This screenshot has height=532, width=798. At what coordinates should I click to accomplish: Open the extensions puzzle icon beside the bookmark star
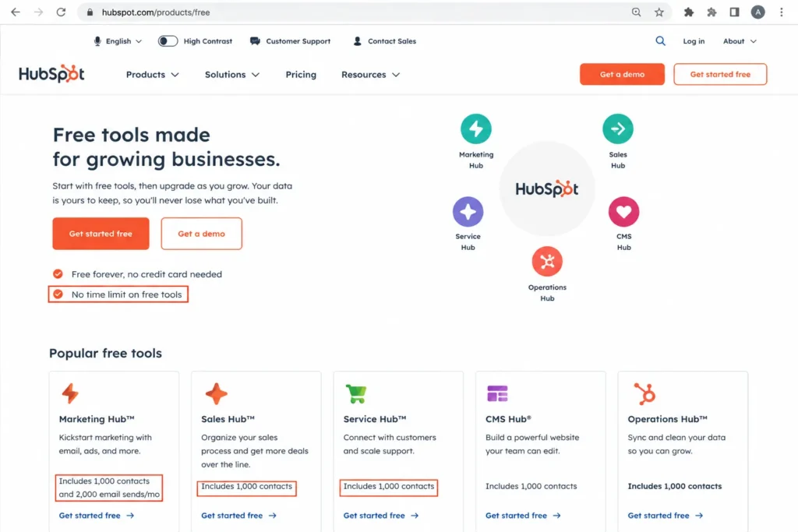click(689, 12)
